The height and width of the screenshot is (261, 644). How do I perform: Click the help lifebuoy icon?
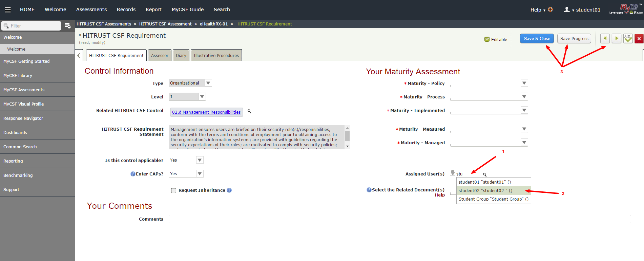pyautogui.click(x=550, y=10)
